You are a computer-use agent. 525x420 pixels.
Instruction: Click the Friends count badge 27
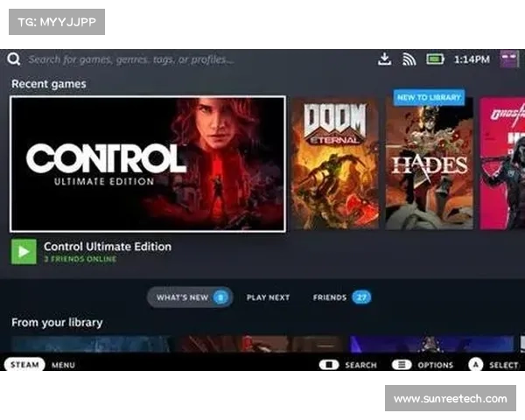point(361,297)
